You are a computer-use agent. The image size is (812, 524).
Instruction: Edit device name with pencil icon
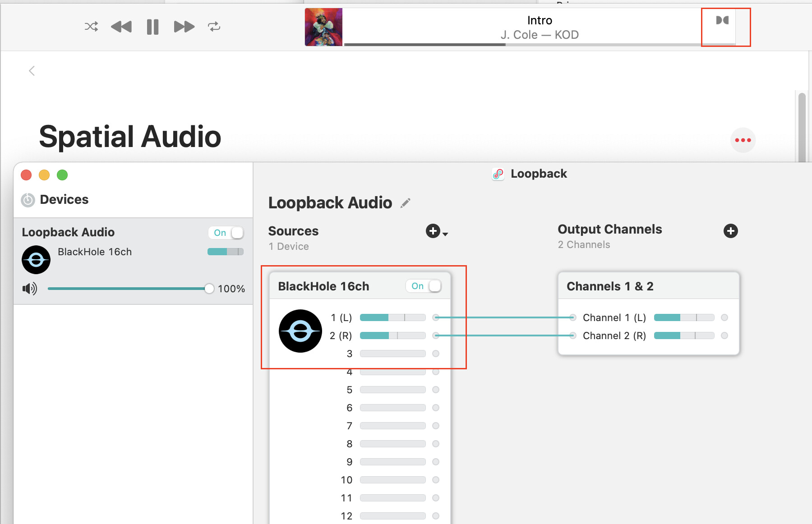406,203
